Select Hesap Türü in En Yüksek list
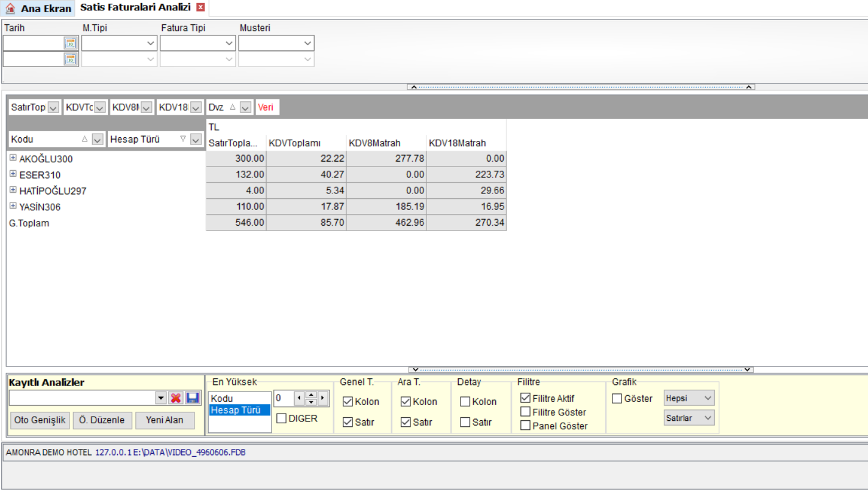 239,410
